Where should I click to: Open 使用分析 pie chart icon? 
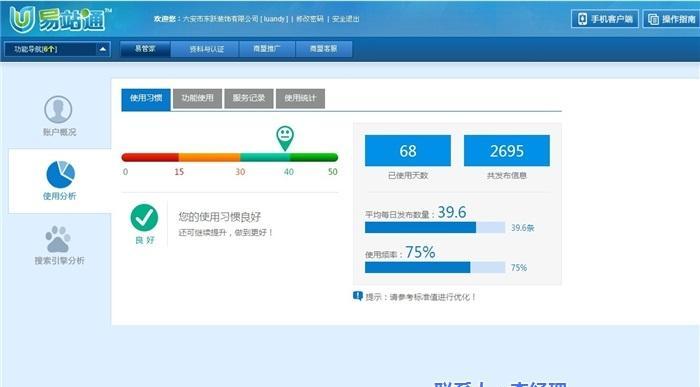(x=61, y=174)
